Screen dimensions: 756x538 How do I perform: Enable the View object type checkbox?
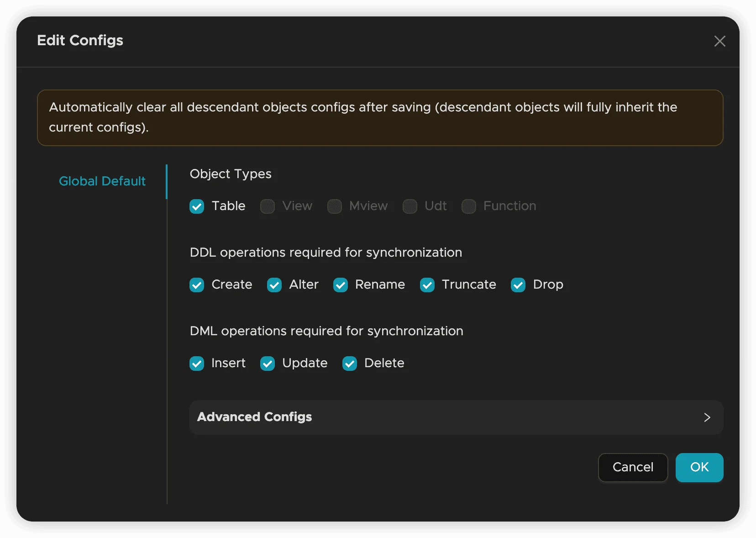click(268, 206)
